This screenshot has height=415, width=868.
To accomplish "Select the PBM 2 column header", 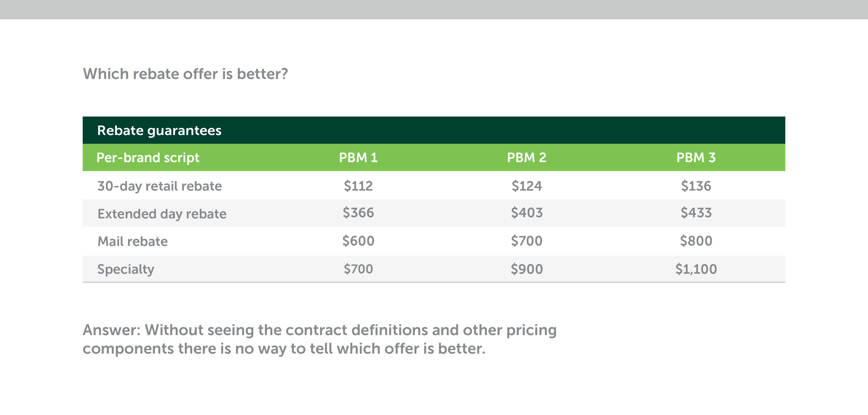I will click(x=526, y=158).
